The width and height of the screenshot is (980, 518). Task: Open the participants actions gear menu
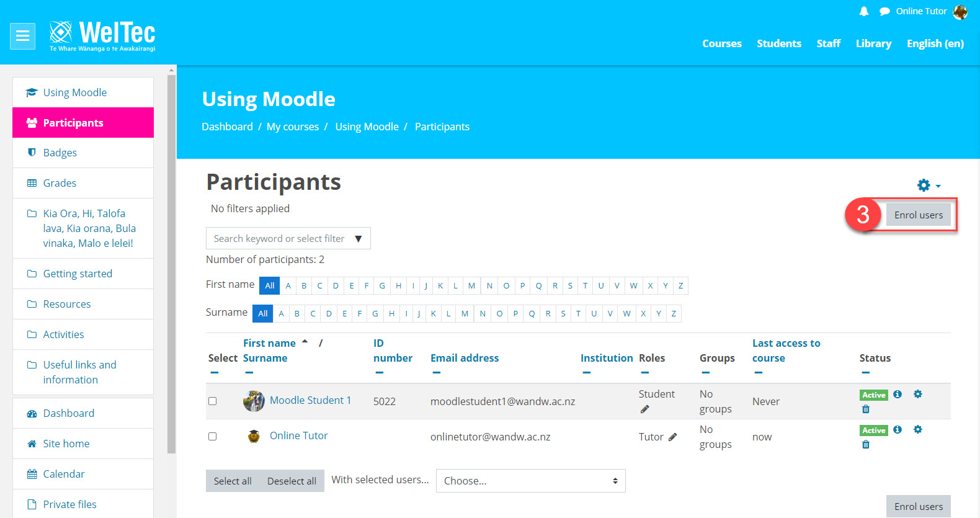[x=929, y=185]
